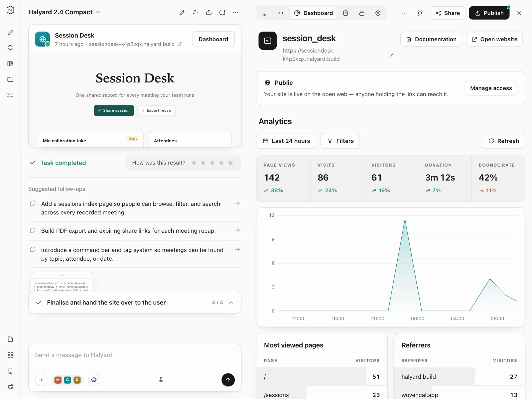Click the Halyard logo in the sidebar

[10, 10]
